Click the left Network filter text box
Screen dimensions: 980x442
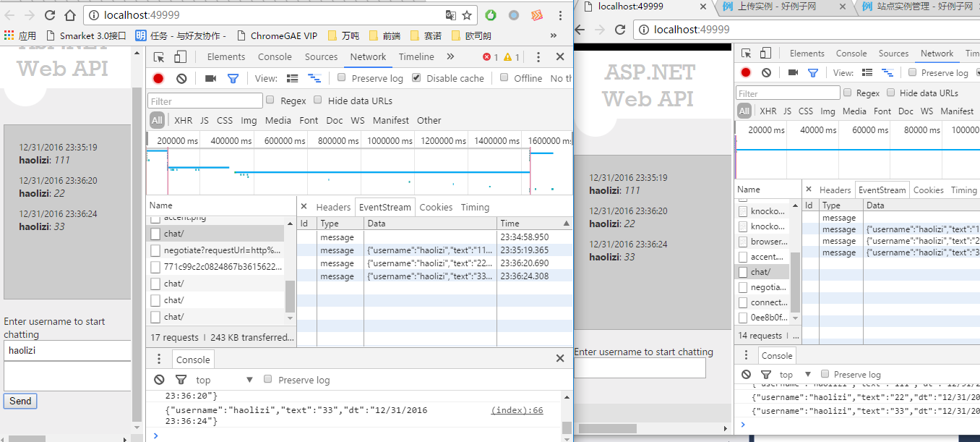point(205,101)
